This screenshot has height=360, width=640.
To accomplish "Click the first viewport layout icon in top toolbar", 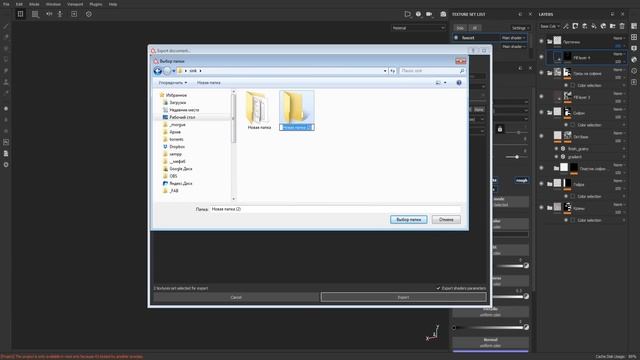I will [20, 14].
